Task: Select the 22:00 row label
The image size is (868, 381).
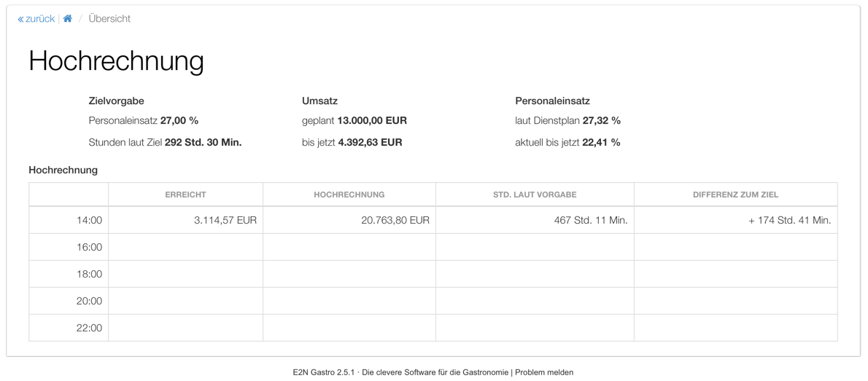Action: coord(89,328)
